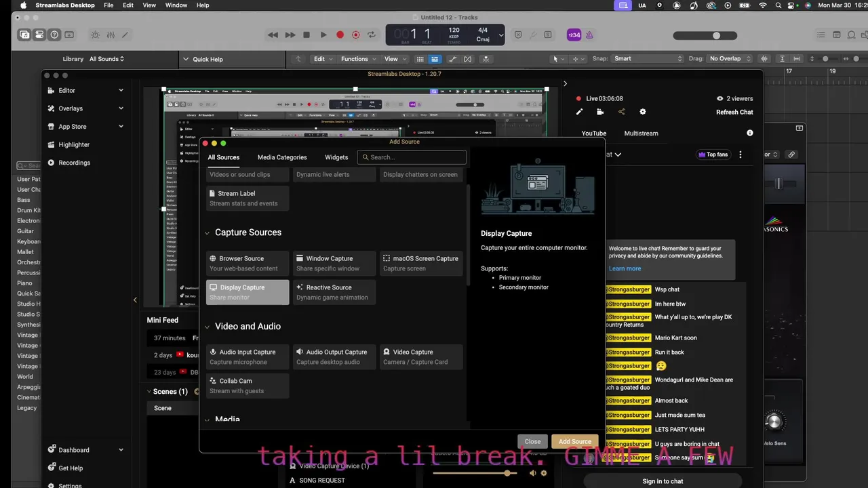This screenshot has width=868, height=488.
Task: Open Logic note pads button
Action: (837, 35)
